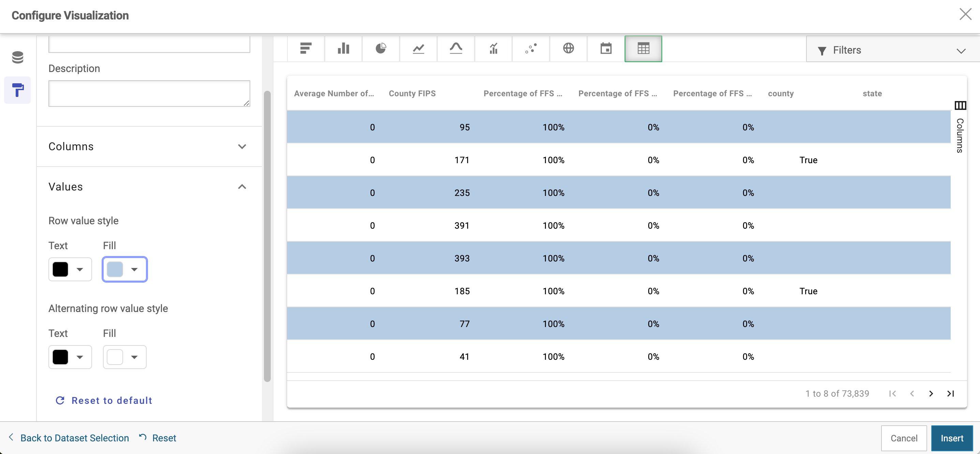980x454 pixels.
Task: Open the dataset database sidebar icon
Action: (x=17, y=57)
